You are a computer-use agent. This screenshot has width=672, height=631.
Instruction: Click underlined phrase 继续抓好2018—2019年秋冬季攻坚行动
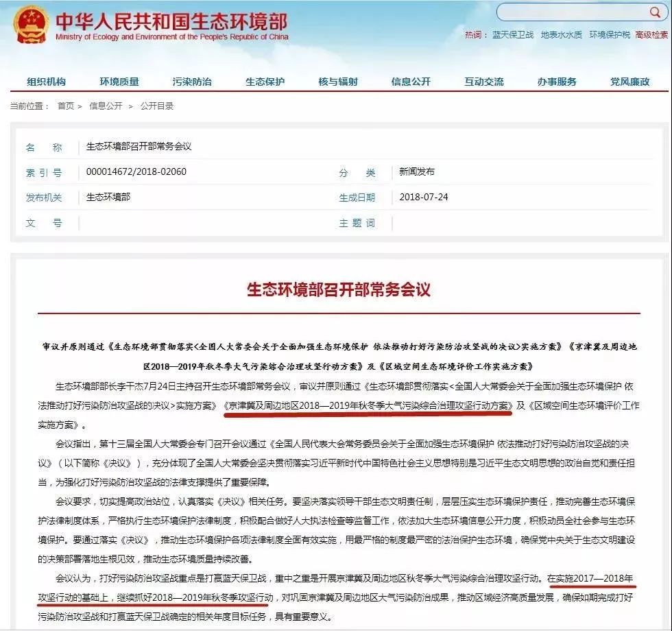tap(195, 597)
